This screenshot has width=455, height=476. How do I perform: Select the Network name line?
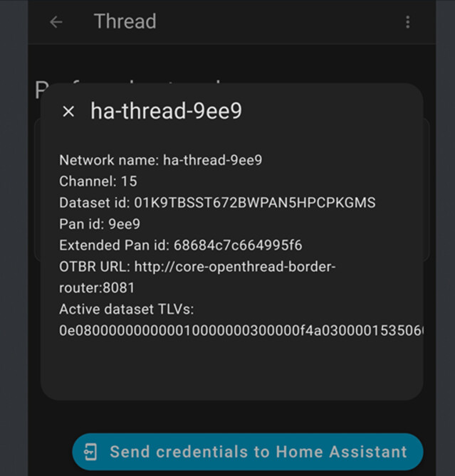coord(160,160)
